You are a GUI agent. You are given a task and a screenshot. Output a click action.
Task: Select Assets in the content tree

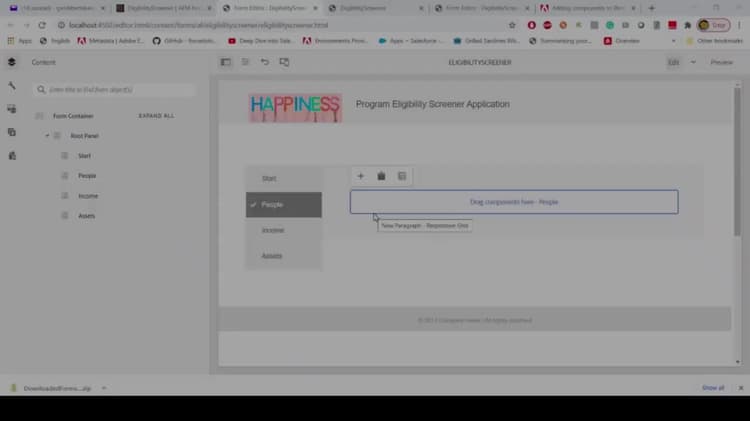click(x=87, y=216)
